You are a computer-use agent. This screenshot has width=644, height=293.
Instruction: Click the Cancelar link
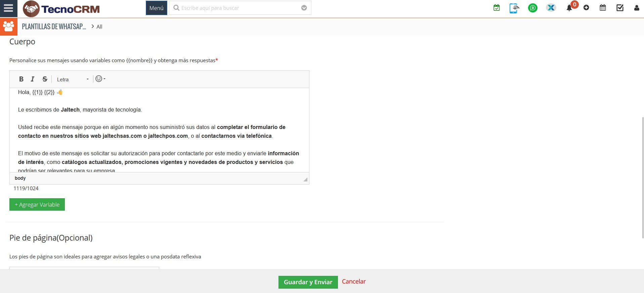click(x=354, y=282)
